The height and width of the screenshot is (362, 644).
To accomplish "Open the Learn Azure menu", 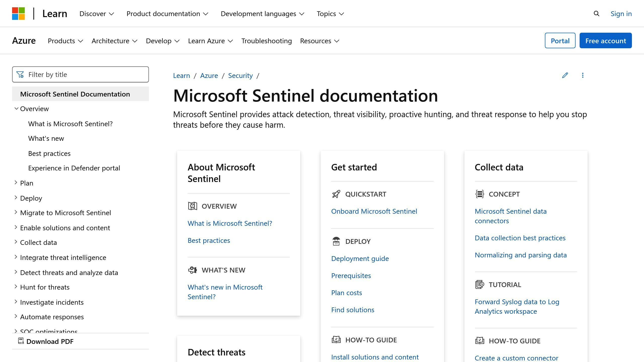I will pos(211,41).
